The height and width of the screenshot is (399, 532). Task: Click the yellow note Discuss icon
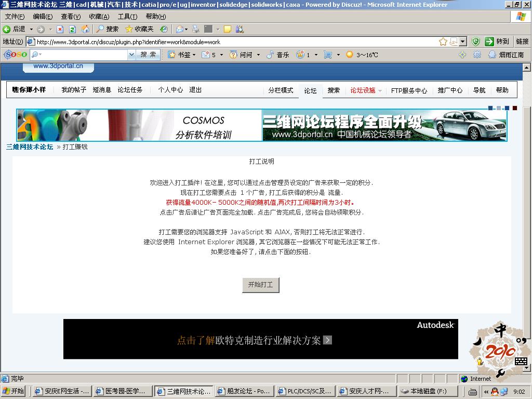pos(228,29)
